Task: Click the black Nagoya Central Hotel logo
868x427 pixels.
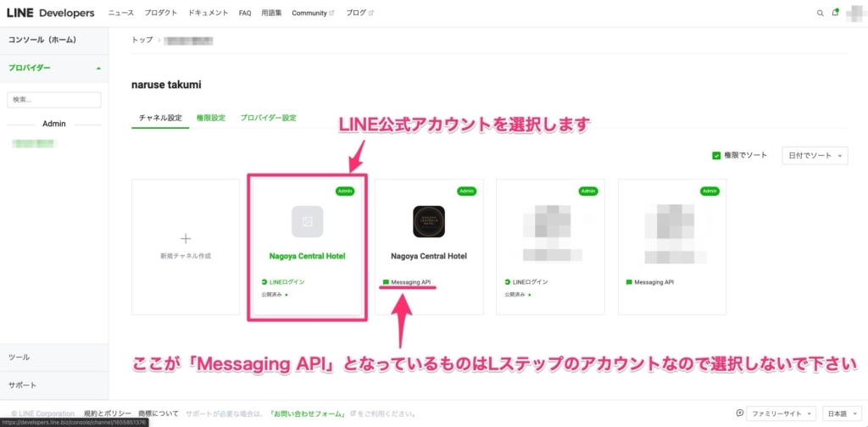Action: point(429,221)
